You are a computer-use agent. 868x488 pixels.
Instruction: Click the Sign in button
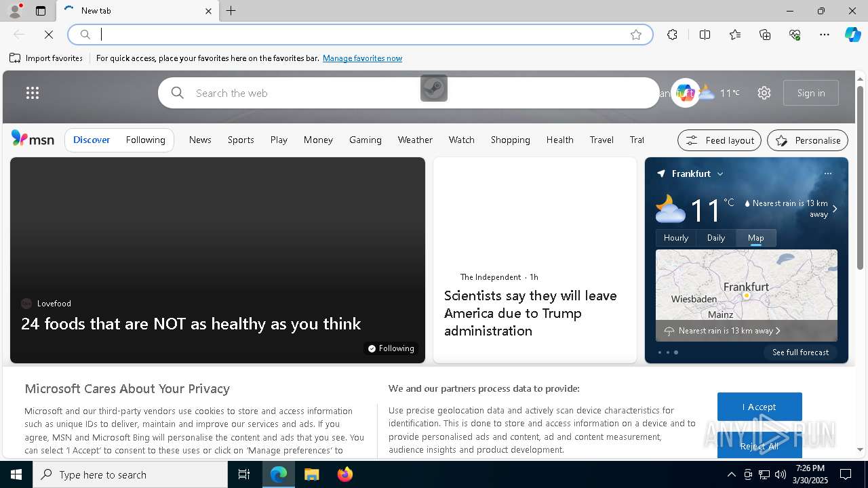811,93
